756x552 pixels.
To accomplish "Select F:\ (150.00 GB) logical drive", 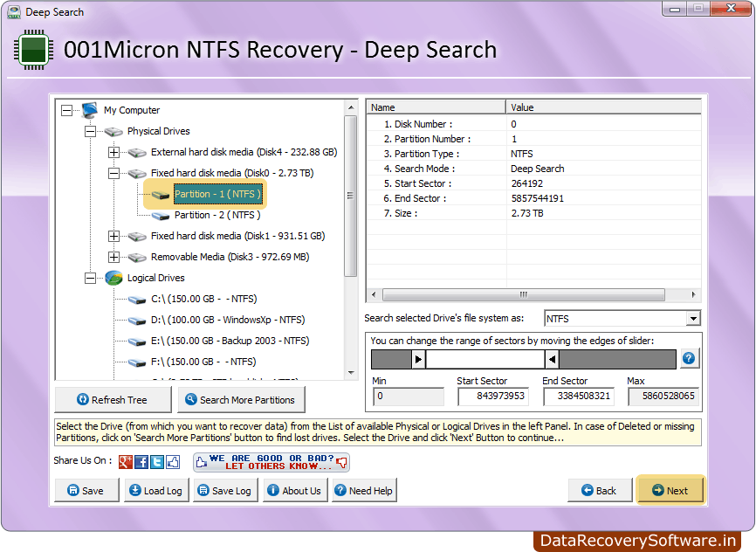I will [203, 362].
